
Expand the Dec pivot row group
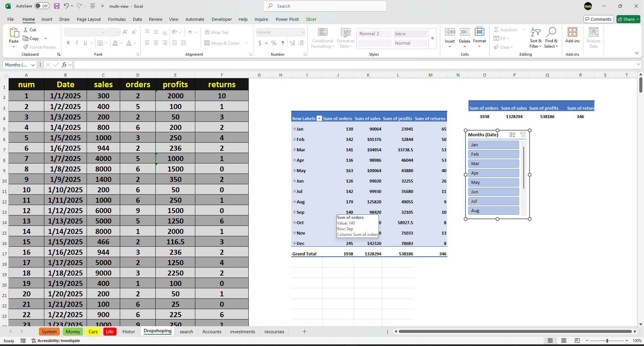coord(294,243)
